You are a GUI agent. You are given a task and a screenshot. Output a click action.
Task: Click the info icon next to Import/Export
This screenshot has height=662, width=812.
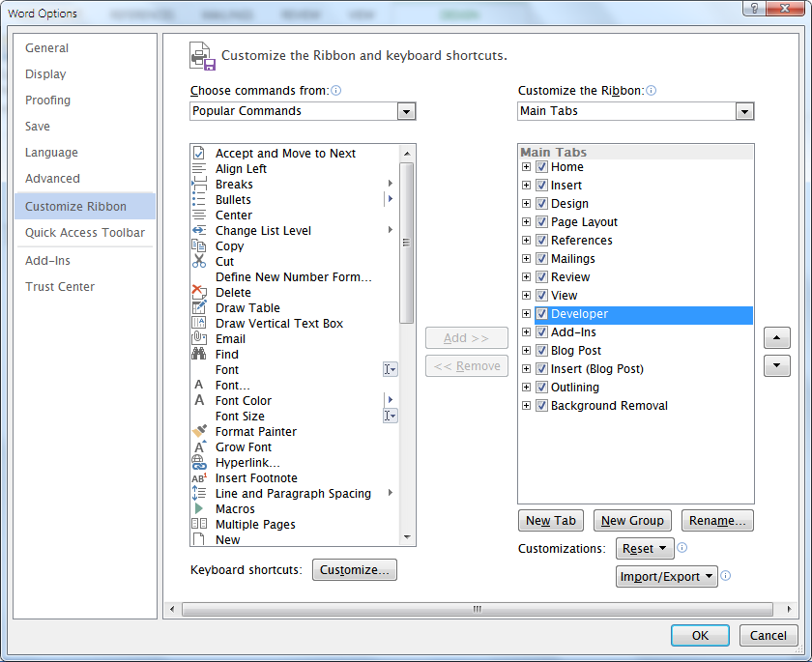(726, 576)
